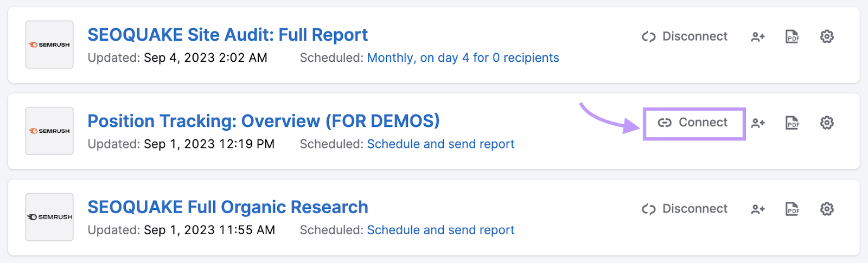Screen dimensions: 868x263
Task: Open SEOQUAKE Full Organic Research title
Action: [228, 207]
